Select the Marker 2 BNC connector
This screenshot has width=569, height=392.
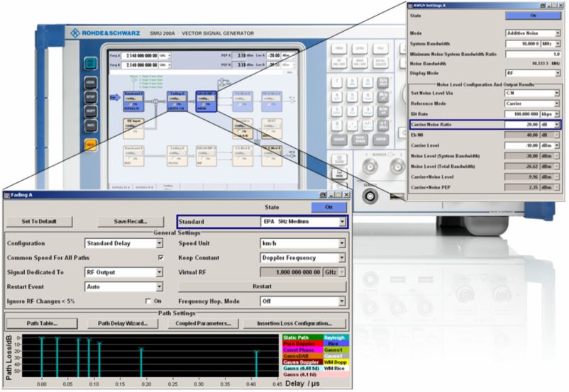(x=398, y=167)
